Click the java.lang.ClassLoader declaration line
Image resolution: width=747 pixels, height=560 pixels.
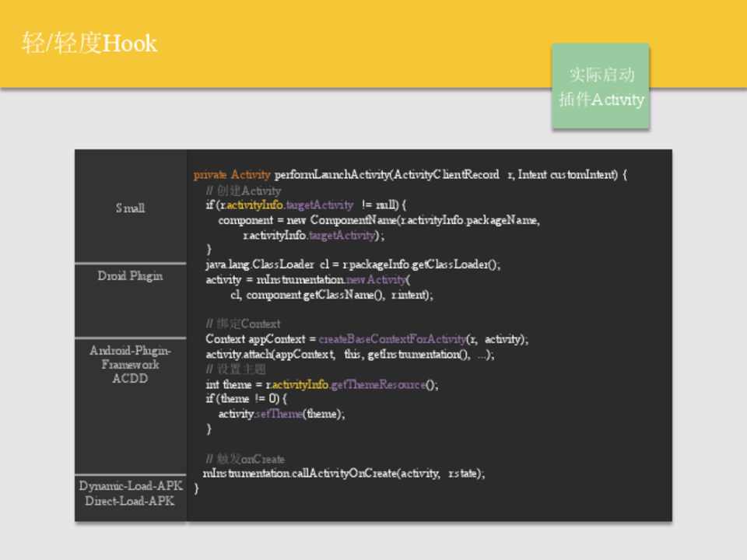[x=353, y=264]
